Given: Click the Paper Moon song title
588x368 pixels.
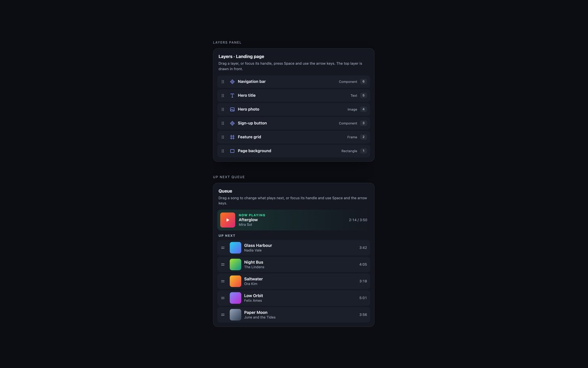Looking at the screenshot, I should tap(256, 312).
